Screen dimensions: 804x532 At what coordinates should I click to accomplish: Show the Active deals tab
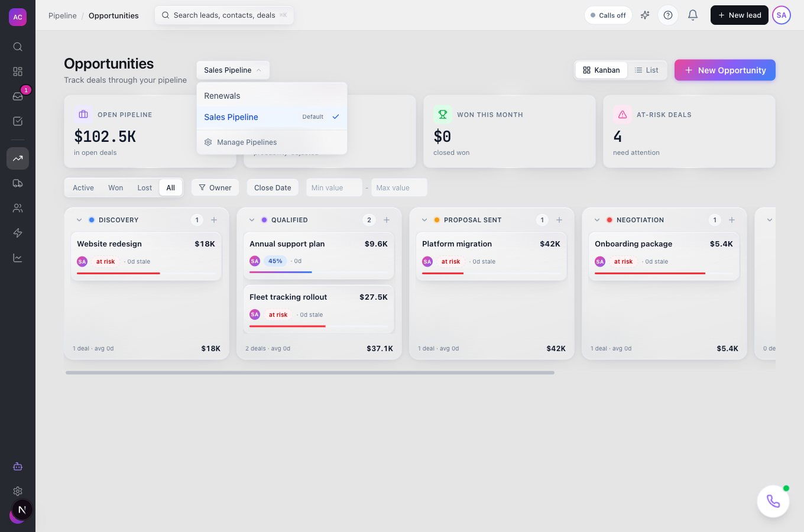click(x=83, y=188)
